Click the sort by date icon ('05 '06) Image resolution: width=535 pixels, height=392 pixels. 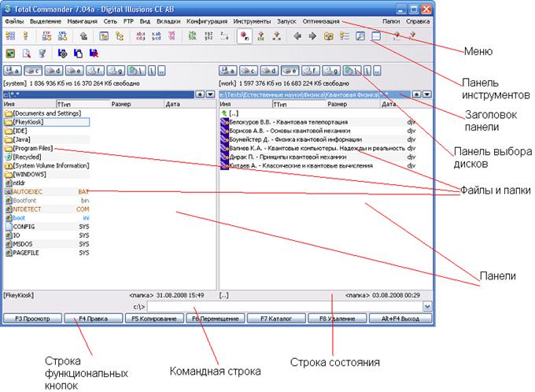(172, 36)
